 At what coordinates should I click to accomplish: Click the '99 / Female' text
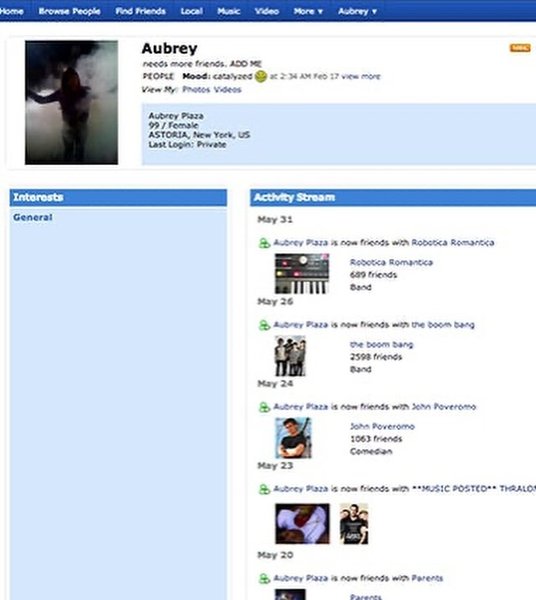(x=173, y=125)
